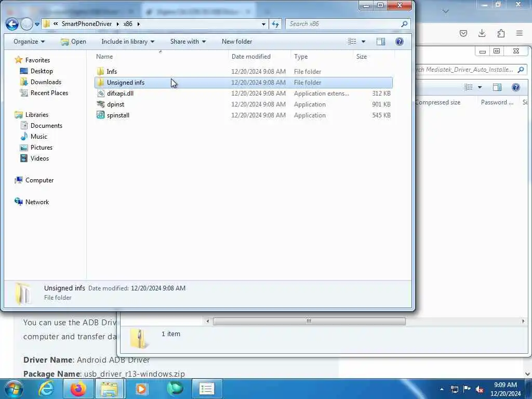Click the Explorer forward arrow button

(26, 24)
